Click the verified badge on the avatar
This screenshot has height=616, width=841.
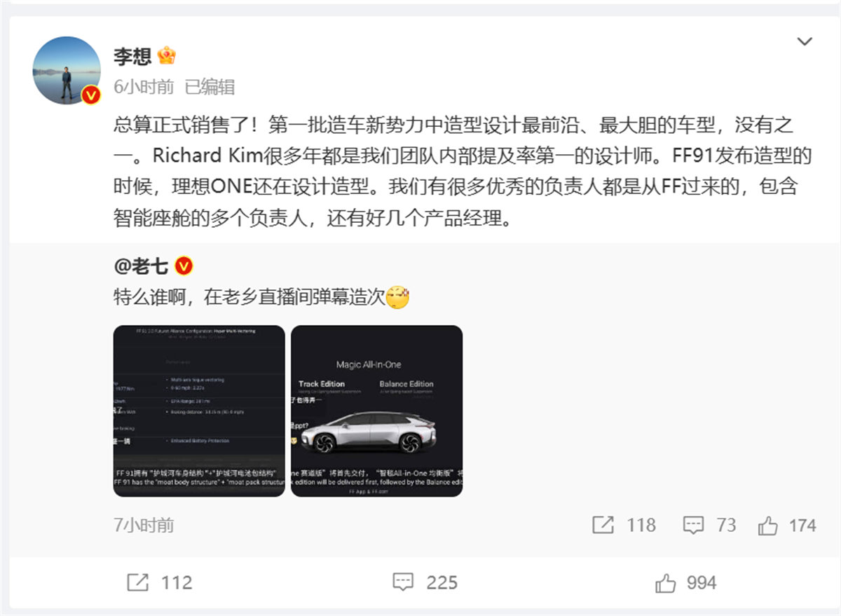click(91, 95)
